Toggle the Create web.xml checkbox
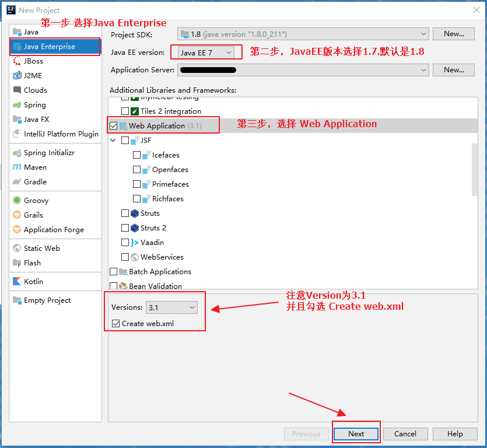This screenshot has width=487, height=448. [x=115, y=323]
